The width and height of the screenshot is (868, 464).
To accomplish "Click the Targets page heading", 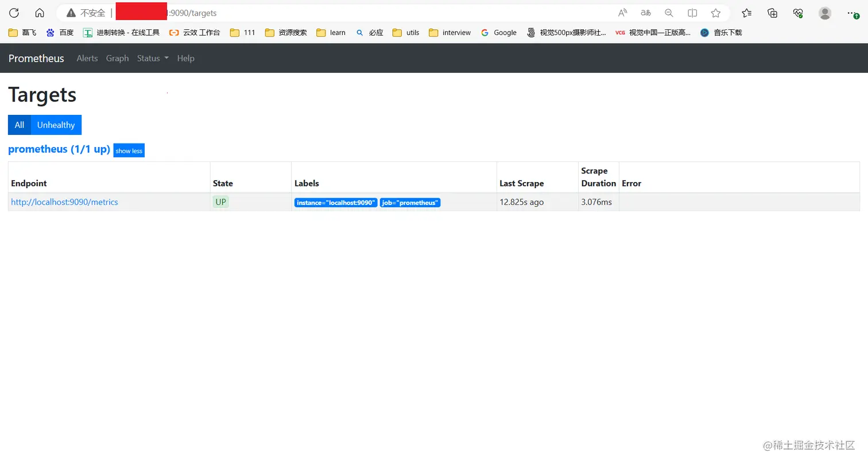I will click(x=42, y=94).
